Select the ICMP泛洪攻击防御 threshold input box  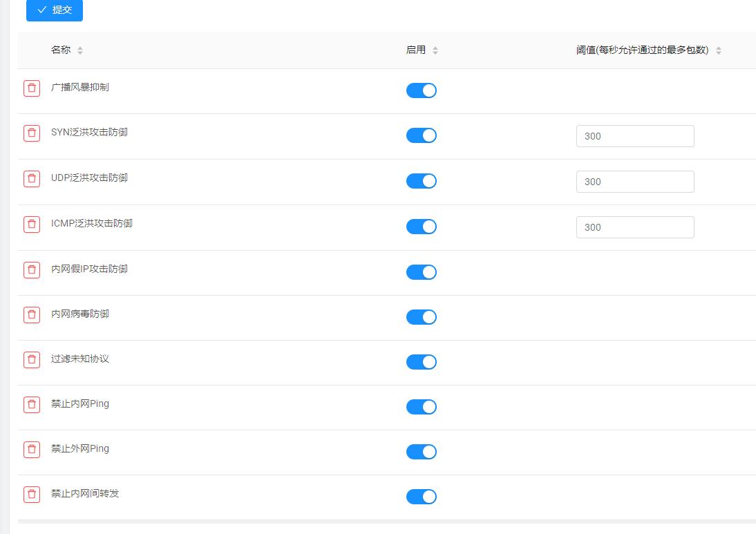tap(634, 227)
